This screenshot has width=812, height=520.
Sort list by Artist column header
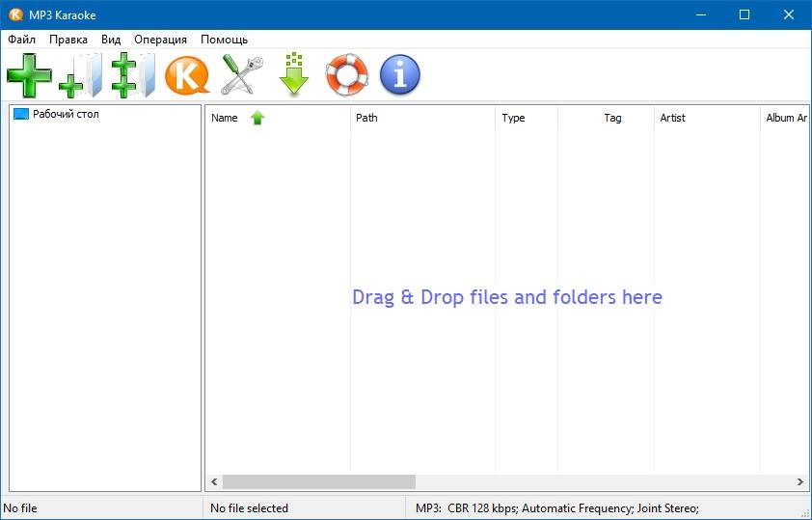[x=708, y=118]
